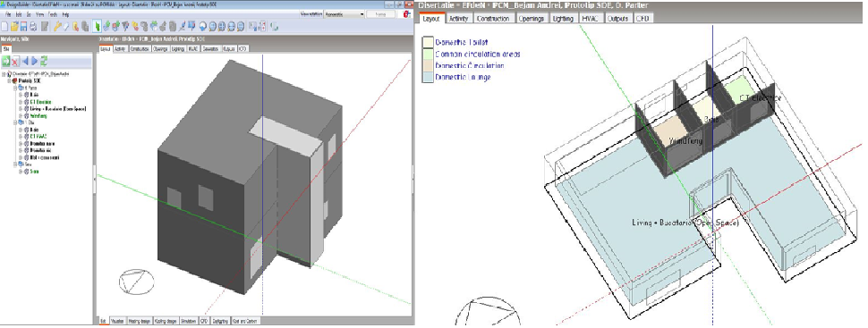Open the Daylighting bottom tab
The height and width of the screenshot is (328, 868).
pos(220,321)
